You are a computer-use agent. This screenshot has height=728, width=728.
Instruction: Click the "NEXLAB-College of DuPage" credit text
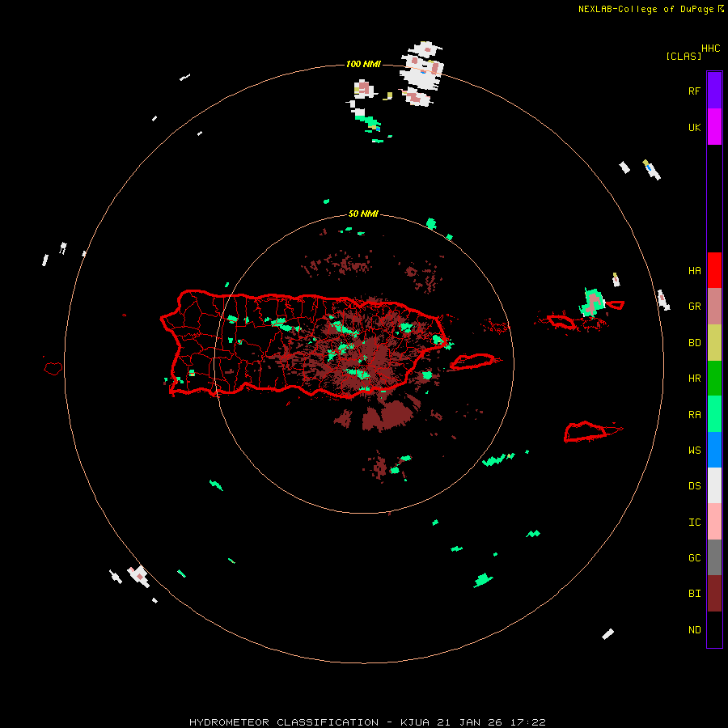tap(645, 9)
